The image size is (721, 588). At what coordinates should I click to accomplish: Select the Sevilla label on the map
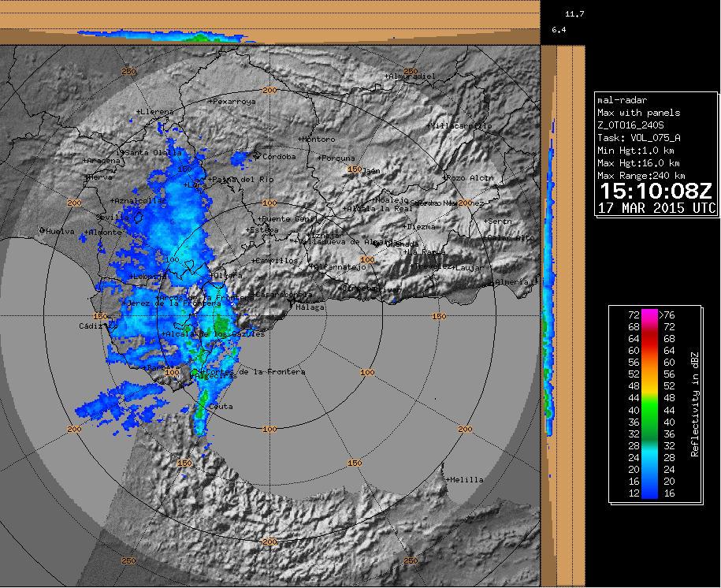pos(112,218)
